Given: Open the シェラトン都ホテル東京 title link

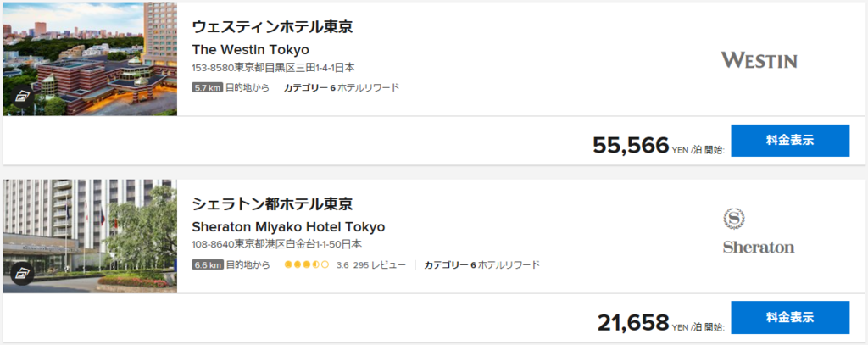Looking at the screenshot, I should 271,204.
